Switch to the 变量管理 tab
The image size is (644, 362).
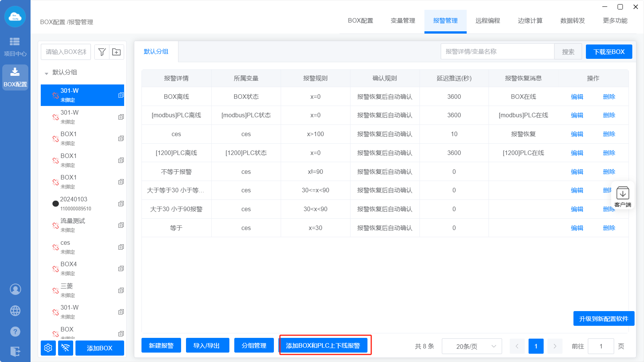pyautogui.click(x=403, y=21)
